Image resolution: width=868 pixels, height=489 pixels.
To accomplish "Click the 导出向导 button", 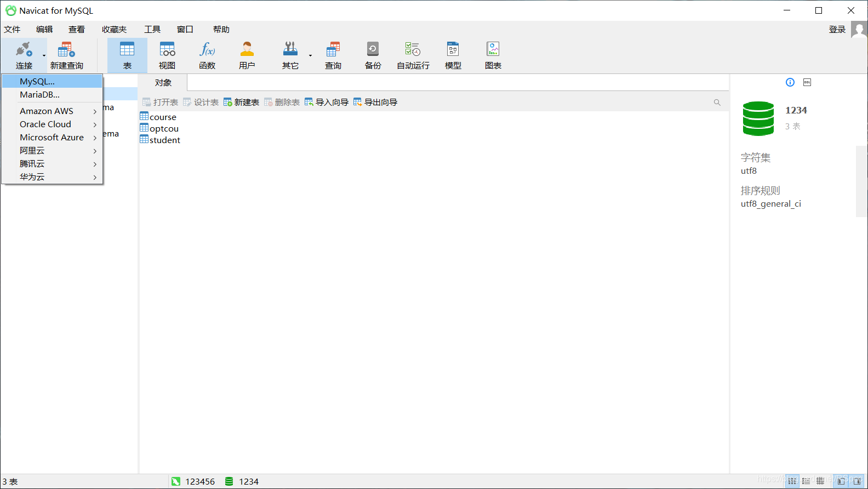I will pos(375,103).
